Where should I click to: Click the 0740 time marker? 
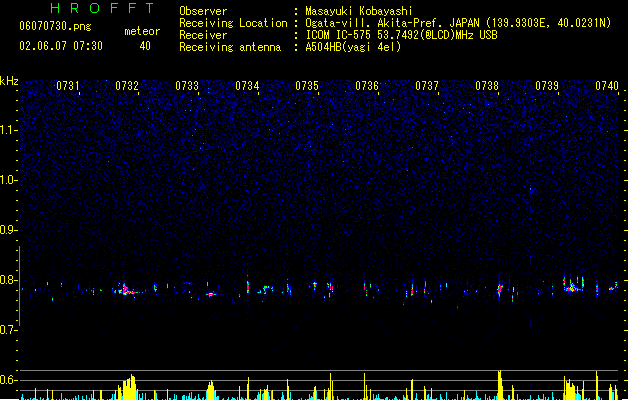(x=607, y=86)
